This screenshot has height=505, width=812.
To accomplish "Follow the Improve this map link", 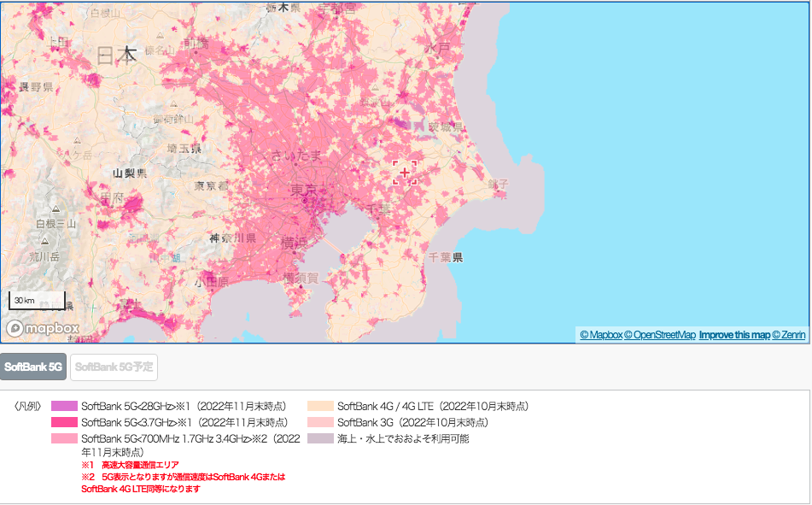I will point(737,335).
